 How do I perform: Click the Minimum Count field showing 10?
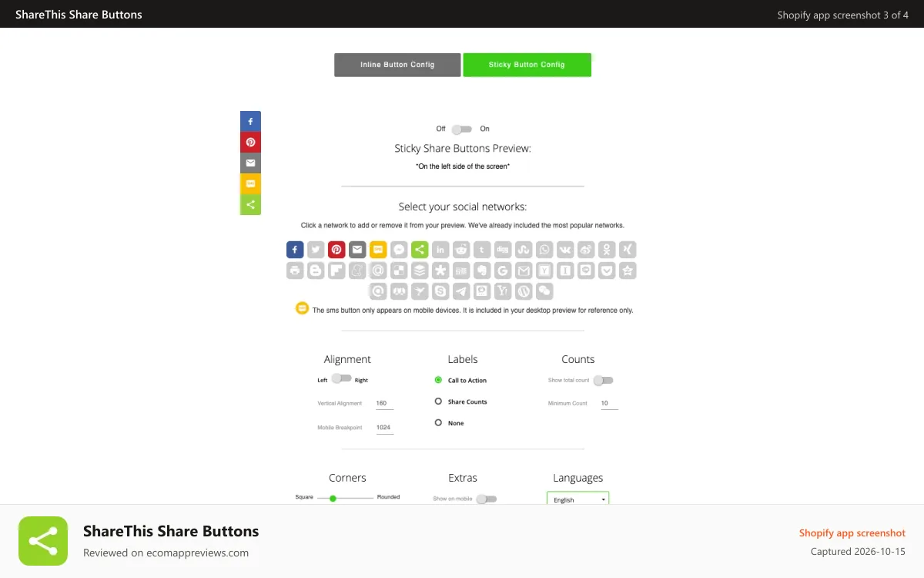point(609,403)
